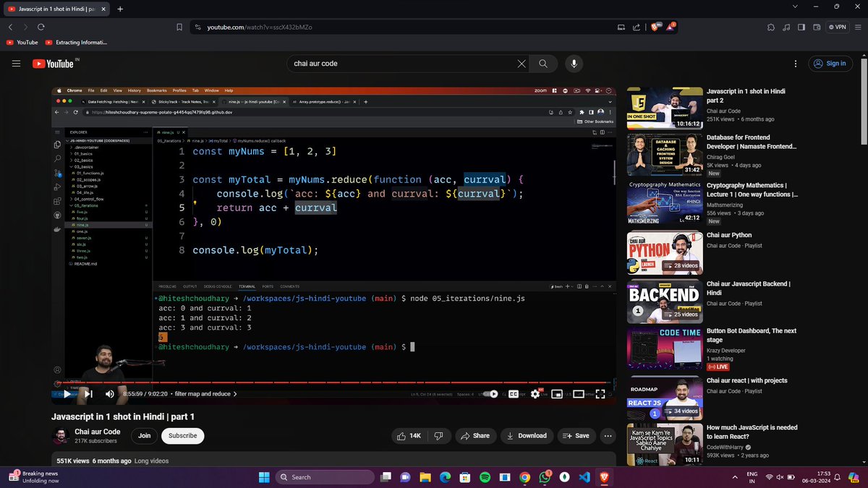Screen dimensions: 868x488
Task: Open 'Chai aur react' playlist thumbnail
Action: tap(664, 397)
